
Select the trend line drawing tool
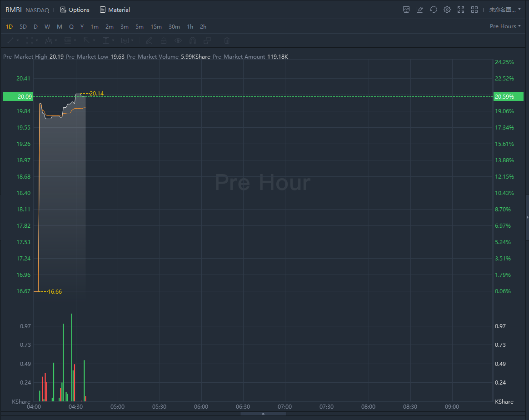coord(10,40)
